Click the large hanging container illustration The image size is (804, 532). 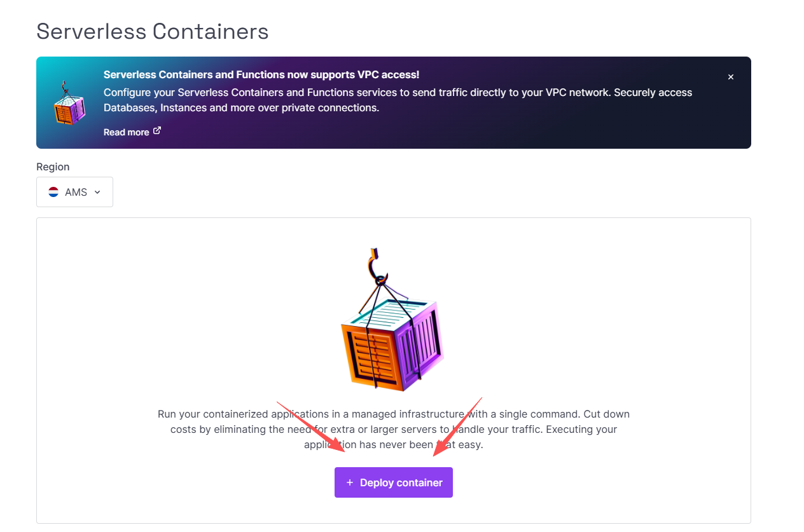(x=392, y=337)
